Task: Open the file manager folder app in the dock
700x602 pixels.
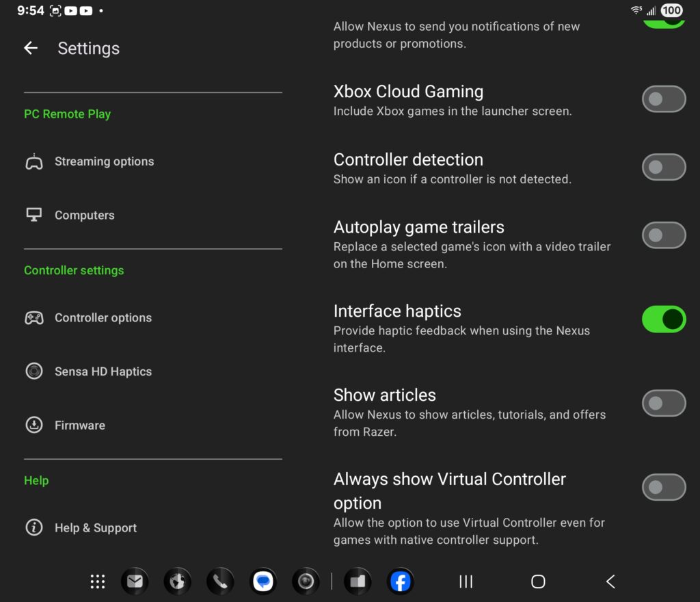Action: [x=358, y=581]
